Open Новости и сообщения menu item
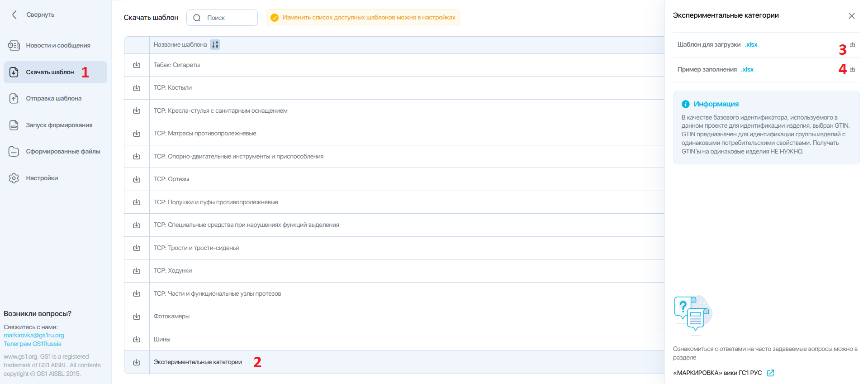The image size is (868, 384). click(55, 45)
